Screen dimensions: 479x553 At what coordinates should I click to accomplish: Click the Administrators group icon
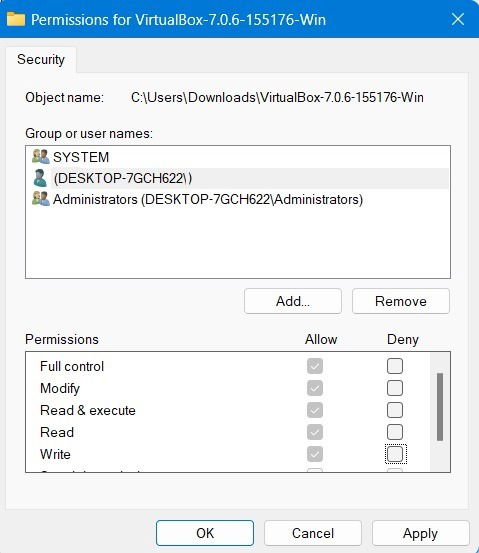[x=41, y=199]
